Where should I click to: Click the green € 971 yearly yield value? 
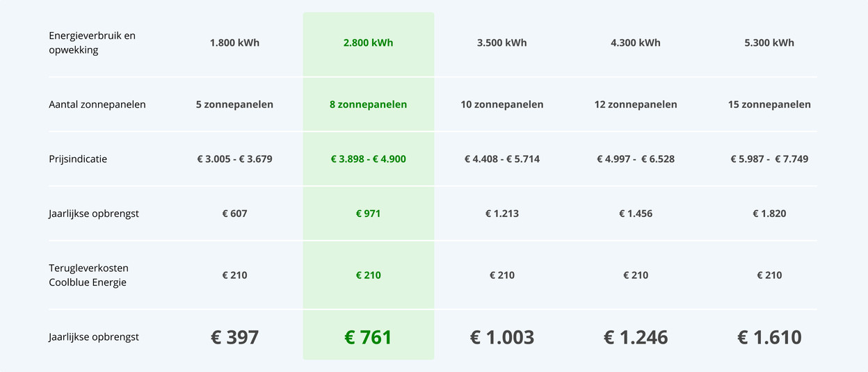[x=368, y=213]
